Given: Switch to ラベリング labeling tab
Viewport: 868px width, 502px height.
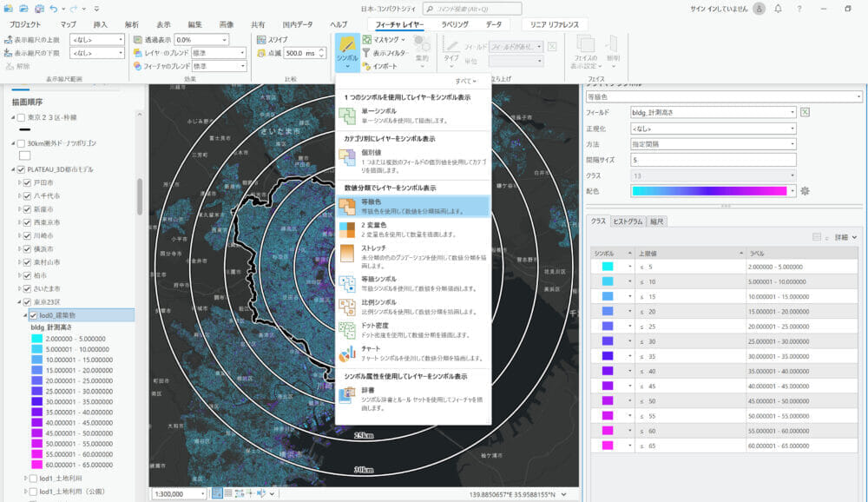Looking at the screenshot, I should click(x=455, y=24).
